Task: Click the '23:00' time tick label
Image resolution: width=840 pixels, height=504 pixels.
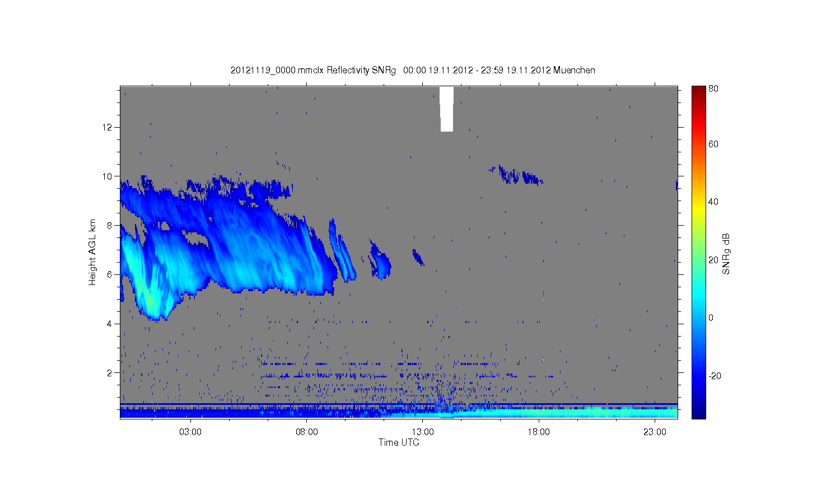Action: click(x=655, y=432)
